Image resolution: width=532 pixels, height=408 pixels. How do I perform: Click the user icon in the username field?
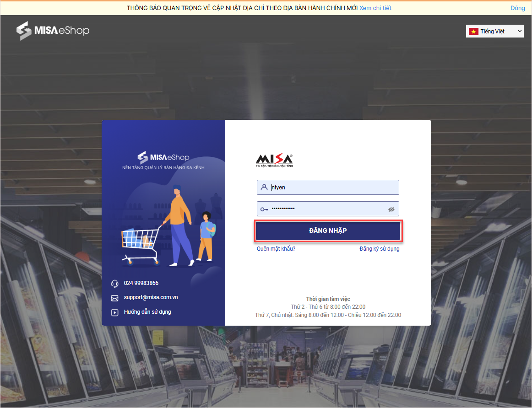pyautogui.click(x=264, y=187)
